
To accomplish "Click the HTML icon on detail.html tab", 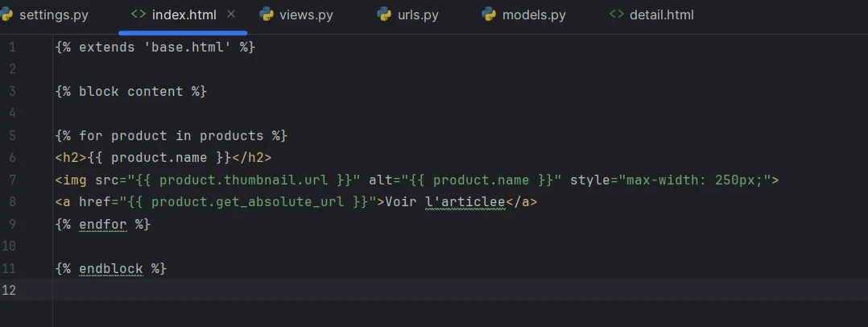I will (x=617, y=14).
